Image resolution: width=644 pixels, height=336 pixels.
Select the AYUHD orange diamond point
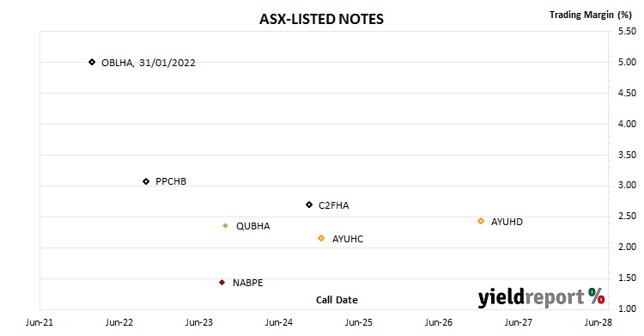(x=481, y=221)
